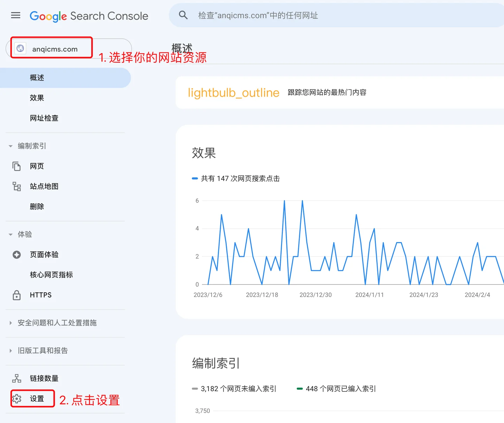Click the blue legend dash for 网页搜索点击
Image resolution: width=504 pixels, height=423 pixels.
195,178
